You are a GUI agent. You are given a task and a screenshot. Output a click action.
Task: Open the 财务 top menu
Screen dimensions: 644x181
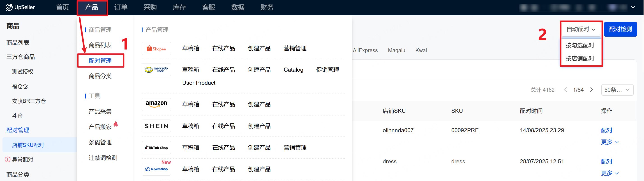click(267, 7)
